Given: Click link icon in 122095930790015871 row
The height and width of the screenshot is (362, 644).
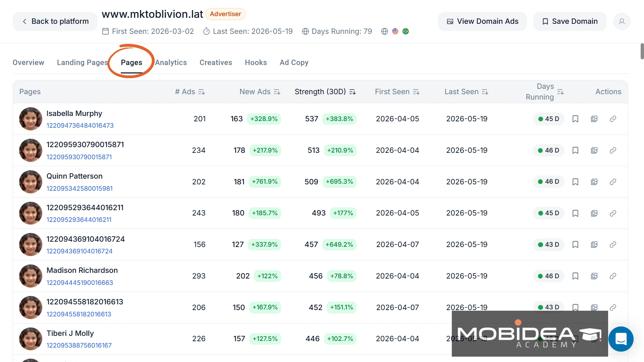Looking at the screenshot, I should click(x=613, y=150).
